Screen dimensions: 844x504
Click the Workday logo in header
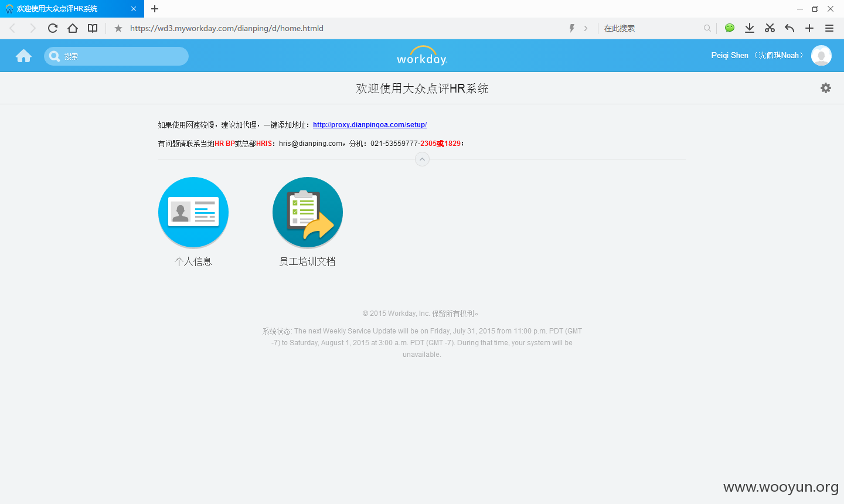coord(422,56)
